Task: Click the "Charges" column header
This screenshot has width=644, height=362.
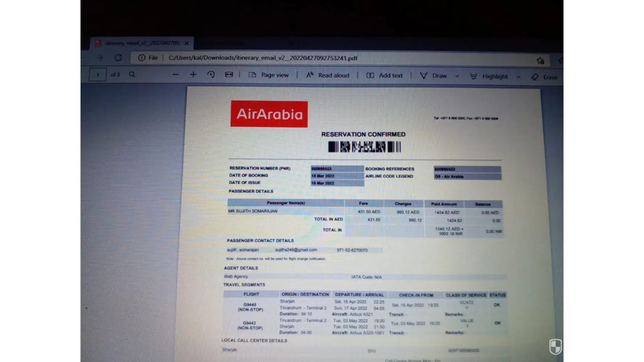Action: [x=403, y=204]
